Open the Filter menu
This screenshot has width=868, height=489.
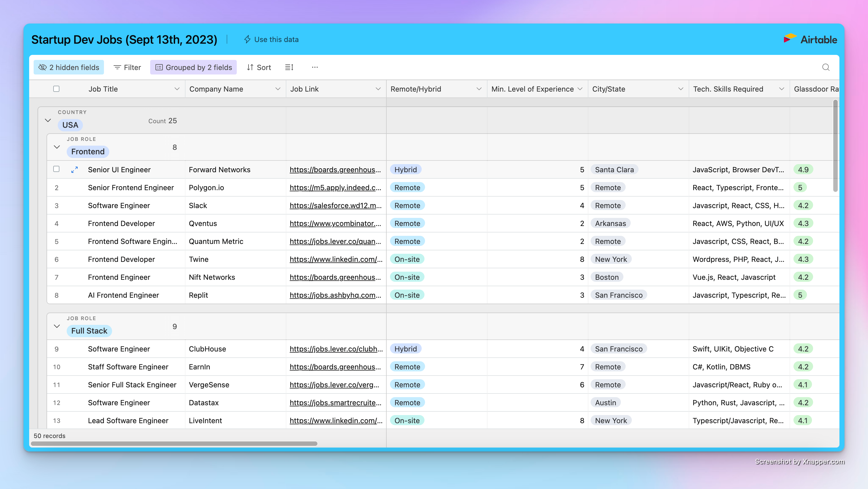[x=127, y=67]
